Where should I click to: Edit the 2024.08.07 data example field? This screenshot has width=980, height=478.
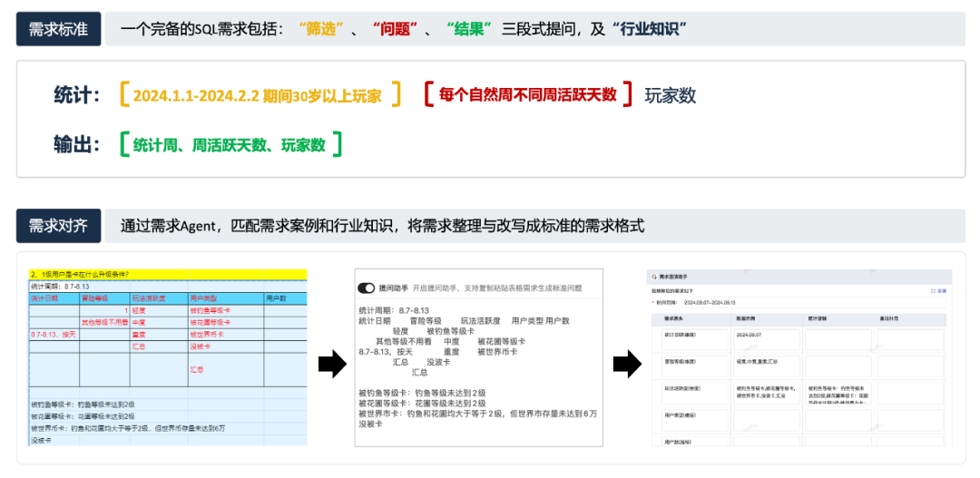[x=767, y=339]
